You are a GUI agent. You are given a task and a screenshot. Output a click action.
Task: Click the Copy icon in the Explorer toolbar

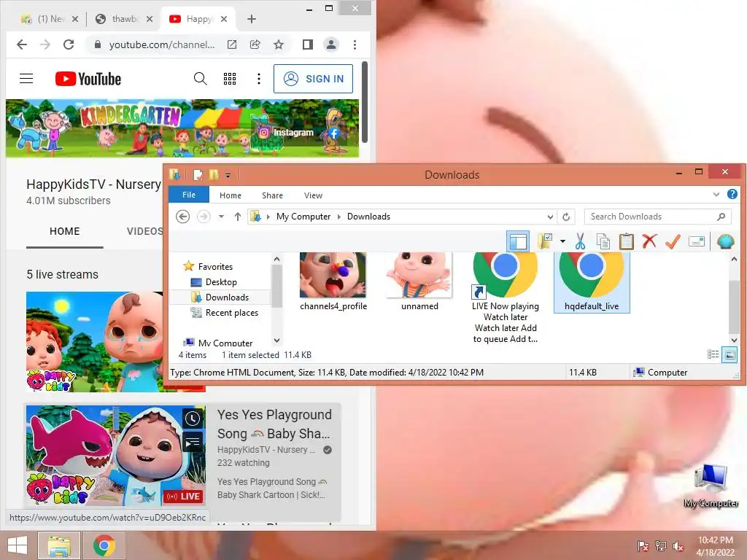(x=603, y=241)
